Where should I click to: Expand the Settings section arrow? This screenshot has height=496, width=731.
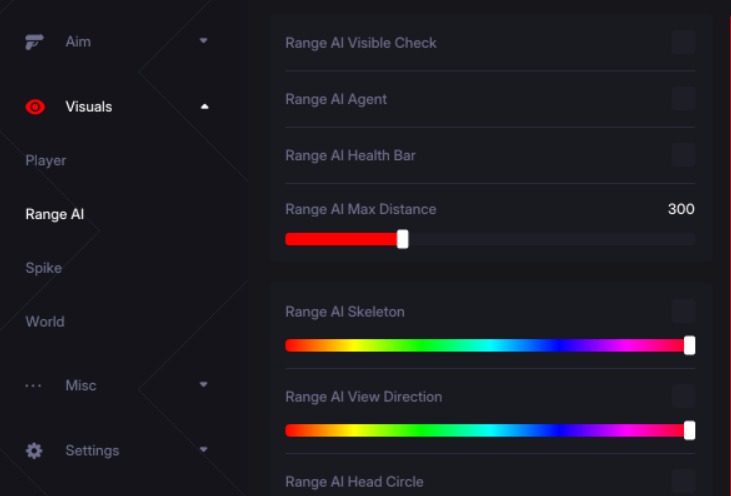click(204, 450)
